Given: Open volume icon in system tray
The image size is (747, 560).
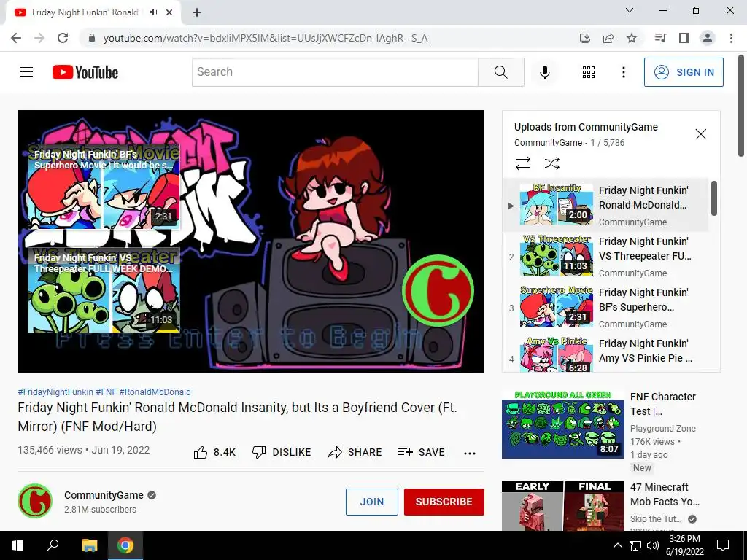Looking at the screenshot, I should (x=653, y=545).
